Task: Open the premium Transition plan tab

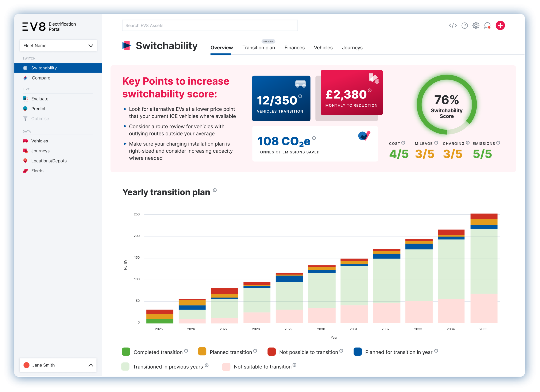Action: 259,48
